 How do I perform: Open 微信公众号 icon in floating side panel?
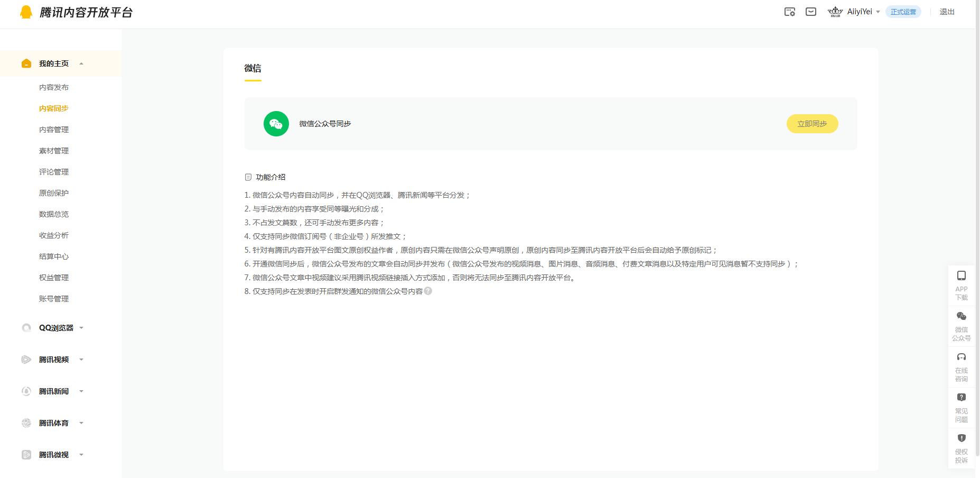pyautogui.click(x=962, y=316)
